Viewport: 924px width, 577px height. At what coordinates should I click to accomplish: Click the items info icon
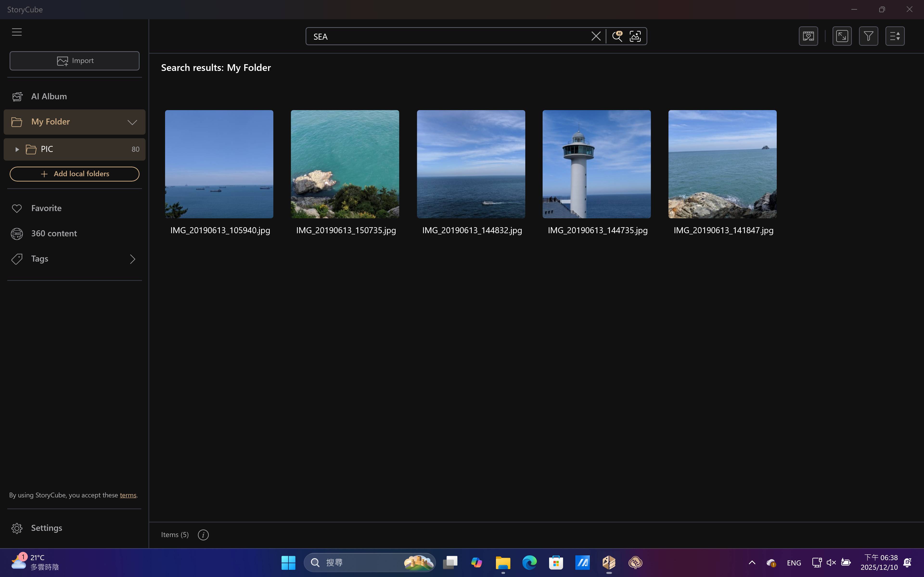(203, 535)
